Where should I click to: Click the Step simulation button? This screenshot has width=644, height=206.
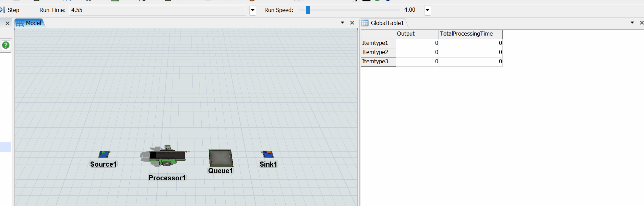10,10
